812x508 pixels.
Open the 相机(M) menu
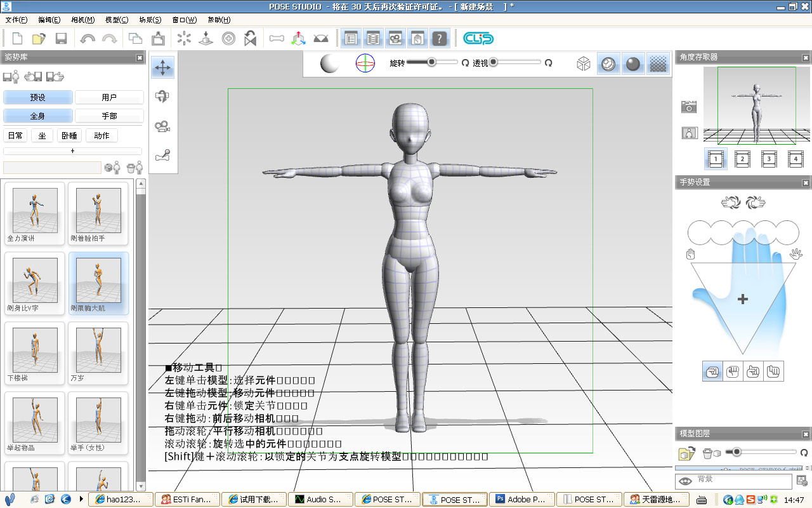[82, 20]
